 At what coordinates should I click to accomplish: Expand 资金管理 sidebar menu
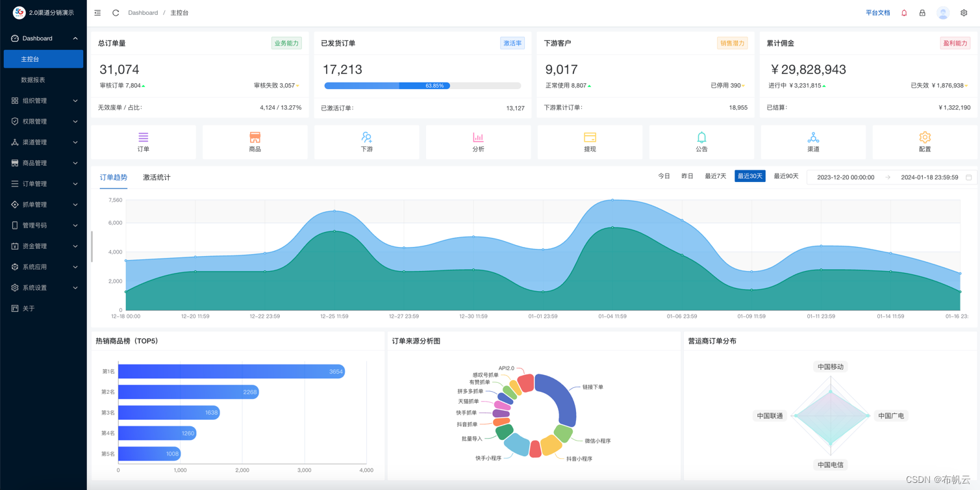(x=44, y=246)
